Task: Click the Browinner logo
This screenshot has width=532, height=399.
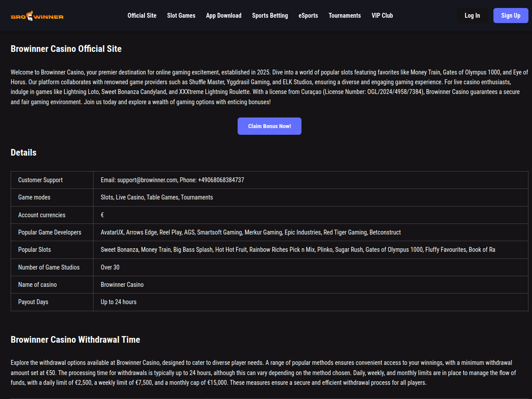Action: [x=37, y=16]
